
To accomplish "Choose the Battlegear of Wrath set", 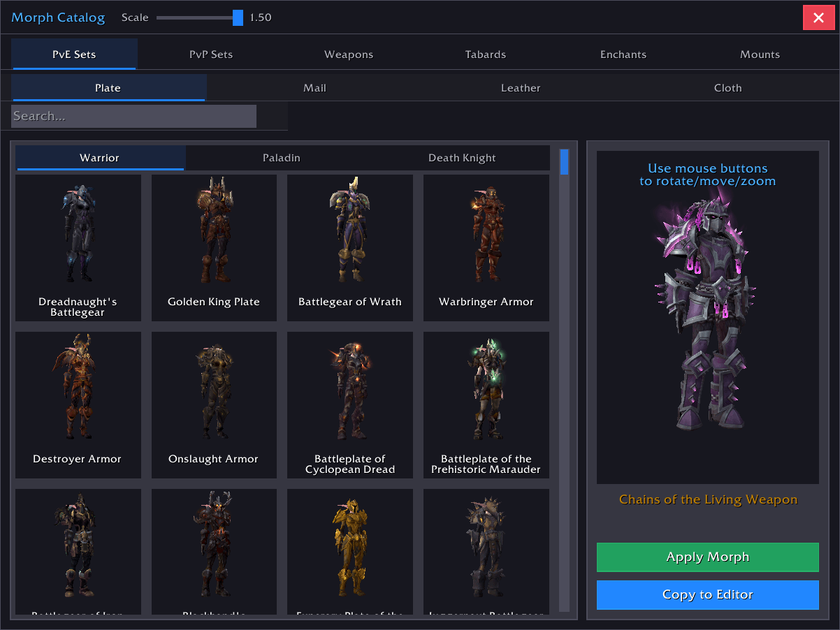I will point(350,247).
